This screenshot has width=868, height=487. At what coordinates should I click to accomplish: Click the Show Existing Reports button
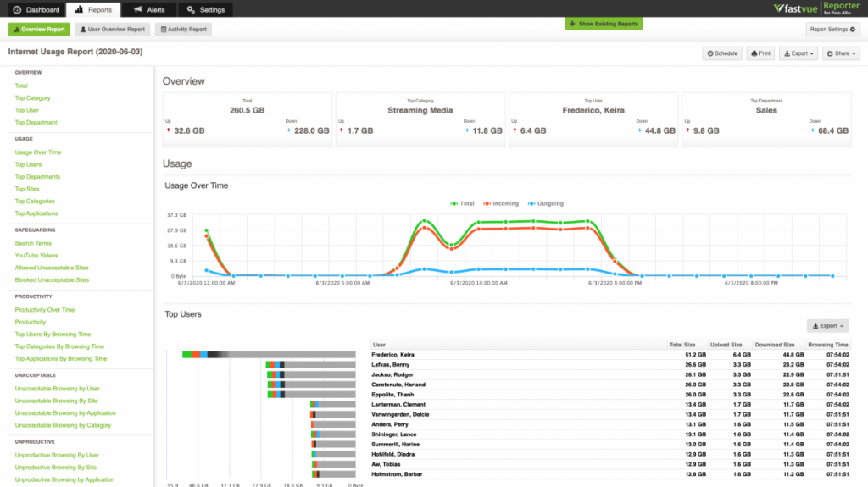click(x=604, y=24)
